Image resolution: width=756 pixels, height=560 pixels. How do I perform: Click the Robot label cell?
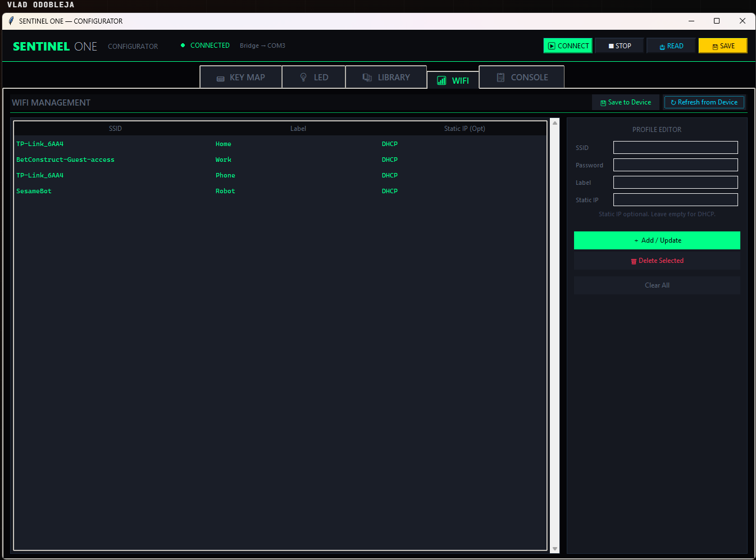tap(225, 192)
